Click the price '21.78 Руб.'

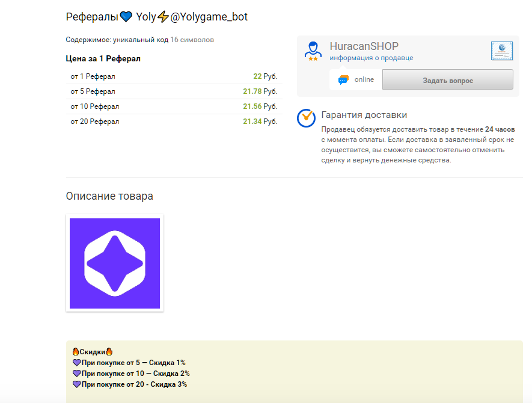click(x=260, y=91)
